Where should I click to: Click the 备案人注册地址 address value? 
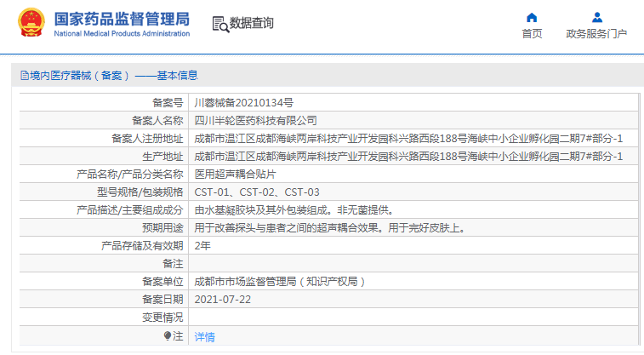coord(408,139)
